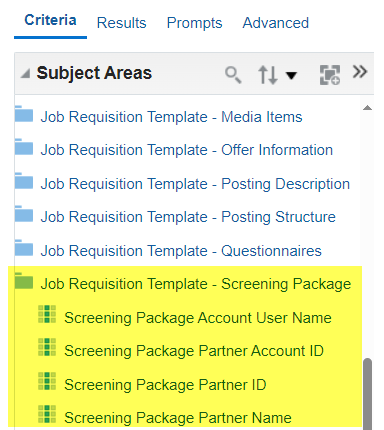
Task: Open the Results tab
Action: (121, 23)
